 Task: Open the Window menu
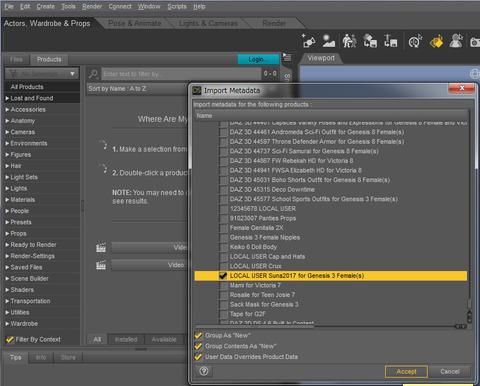(149, 6)
